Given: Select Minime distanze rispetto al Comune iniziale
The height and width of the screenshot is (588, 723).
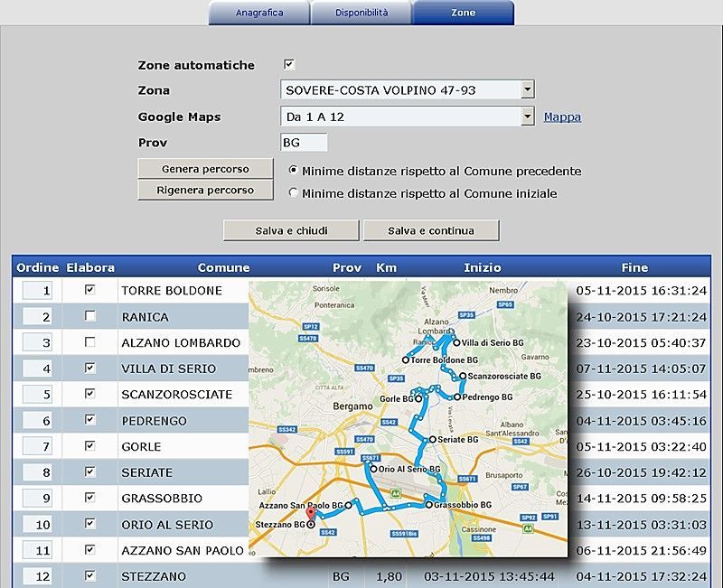Looking at the screenshot, I should pos(293,192).
